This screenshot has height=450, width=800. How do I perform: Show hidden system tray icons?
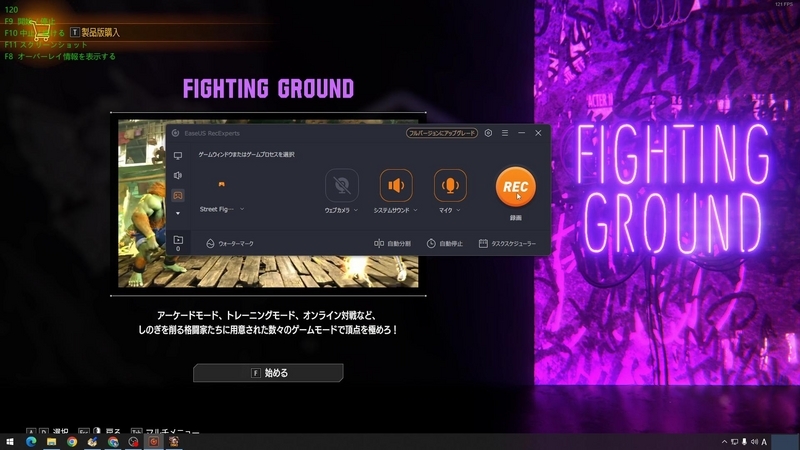click(x=724, y=442)
